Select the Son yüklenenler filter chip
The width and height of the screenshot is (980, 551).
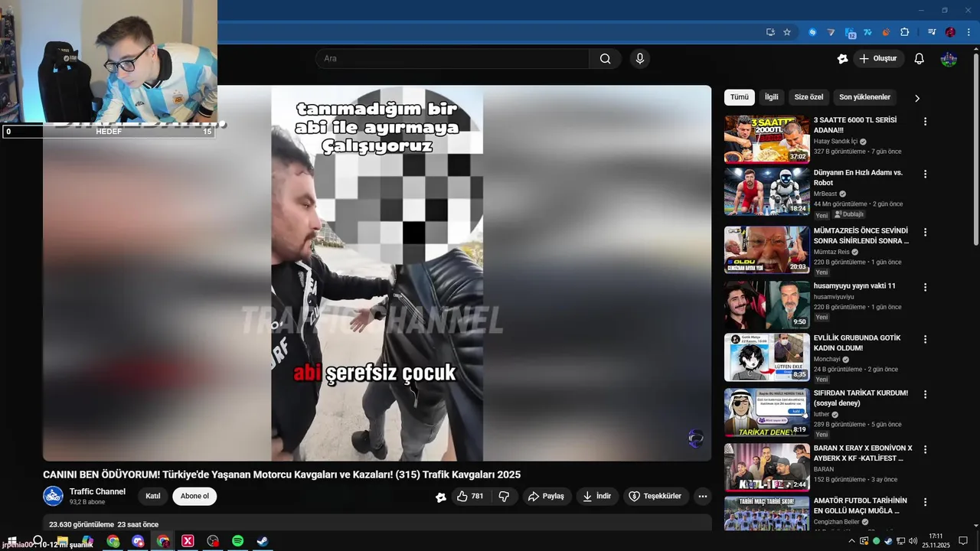(864, 97)
